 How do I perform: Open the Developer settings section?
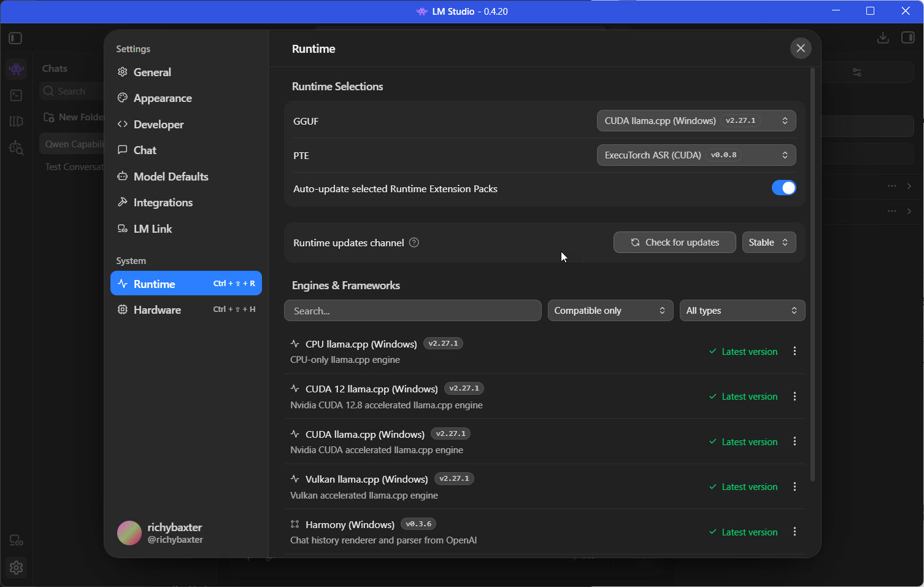[186, 125]
